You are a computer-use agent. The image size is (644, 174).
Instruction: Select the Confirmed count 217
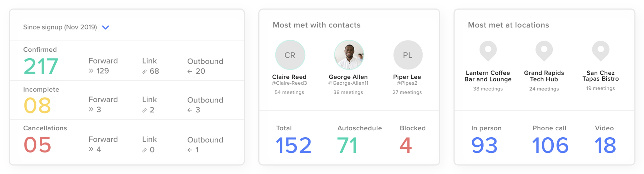pos(41,66)
